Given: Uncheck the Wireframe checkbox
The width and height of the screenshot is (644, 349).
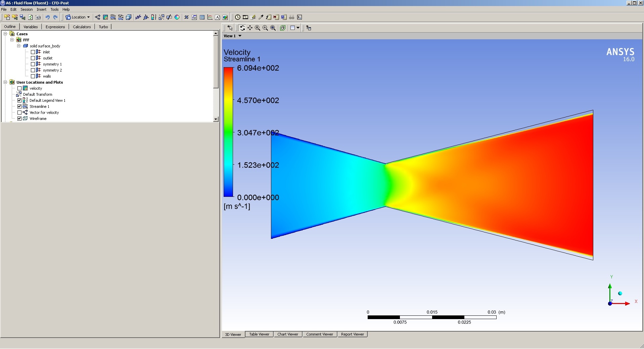Looking at the screenshot, I should (x=19, y=119).
